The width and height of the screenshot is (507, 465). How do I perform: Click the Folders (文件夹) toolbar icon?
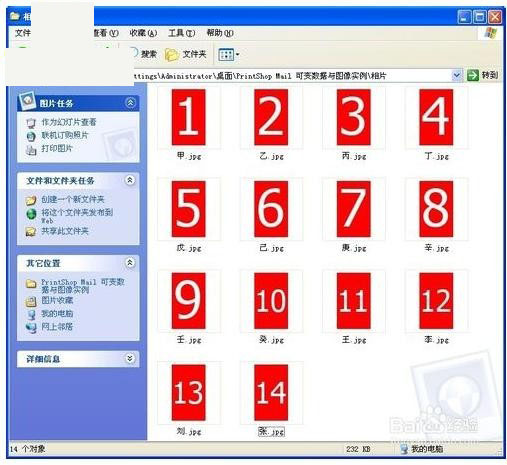[172, 55]
